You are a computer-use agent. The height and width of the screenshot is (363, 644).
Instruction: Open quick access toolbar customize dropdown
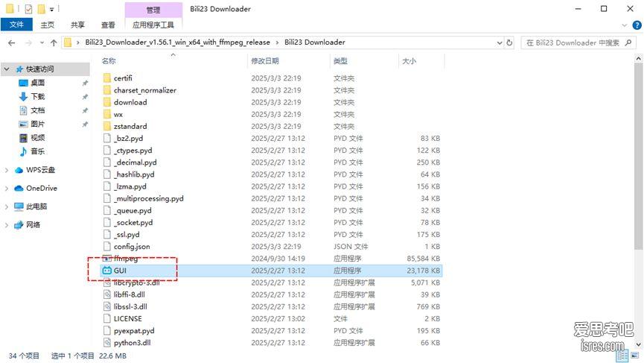tap(52, 9)
